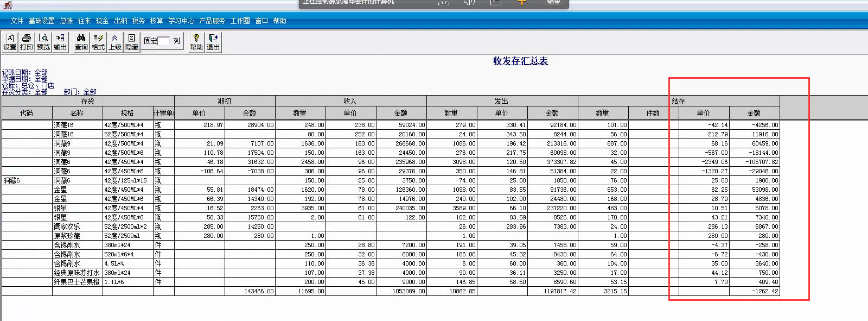Click the application icon in title bar
This screenshot has height=321, width=868.
(x=8, y=5)
